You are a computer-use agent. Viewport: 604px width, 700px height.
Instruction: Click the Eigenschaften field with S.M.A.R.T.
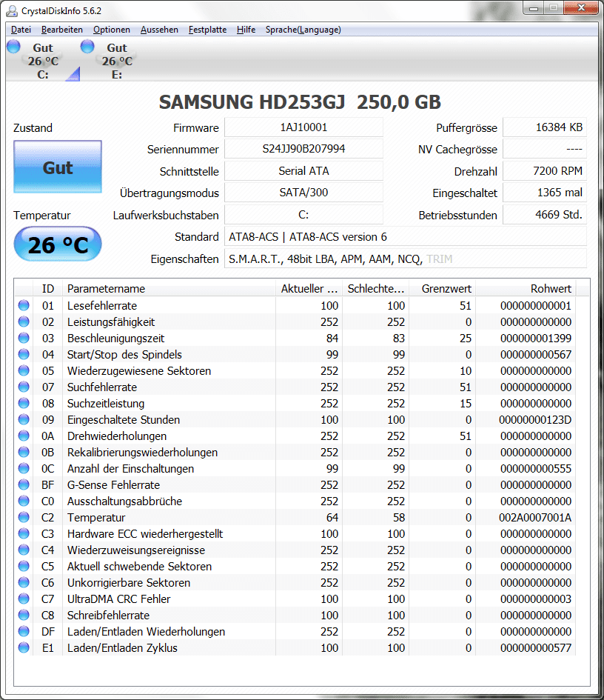pos(406,259)
